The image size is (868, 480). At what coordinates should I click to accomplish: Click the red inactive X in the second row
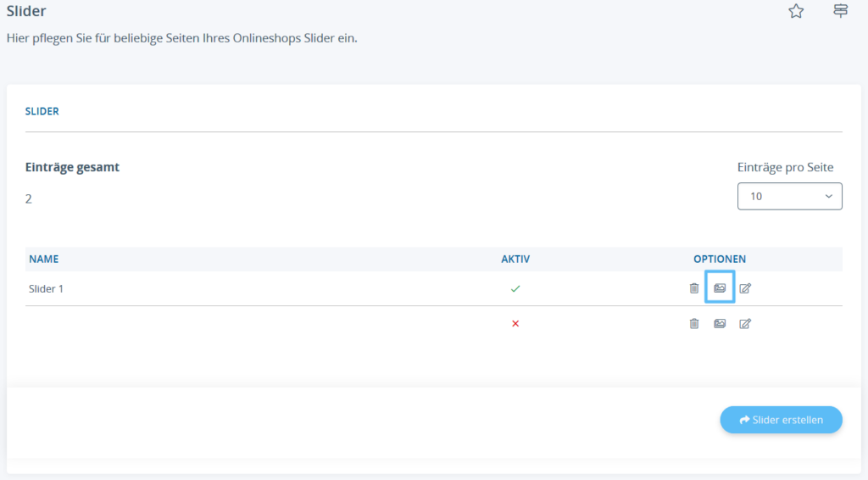[x=515, y=323]
